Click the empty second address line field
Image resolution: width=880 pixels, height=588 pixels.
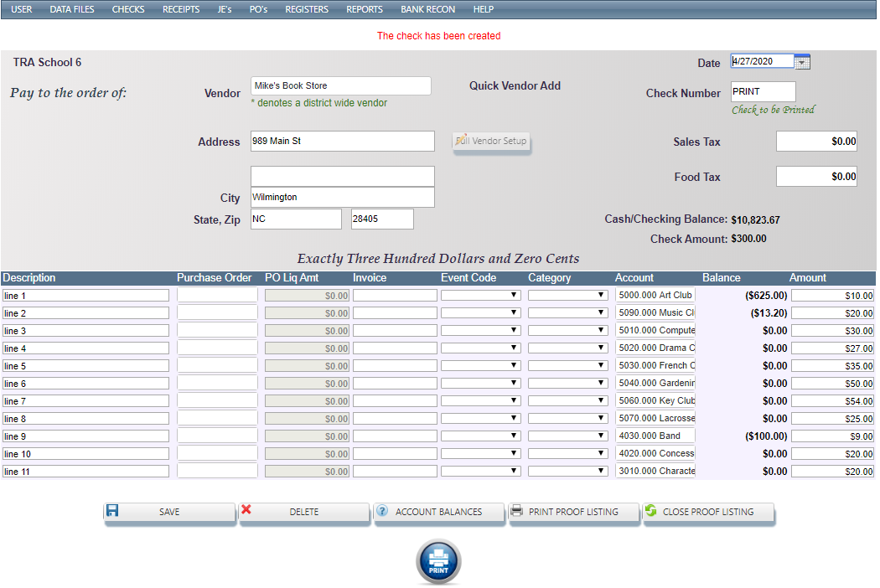pos(342,176)
